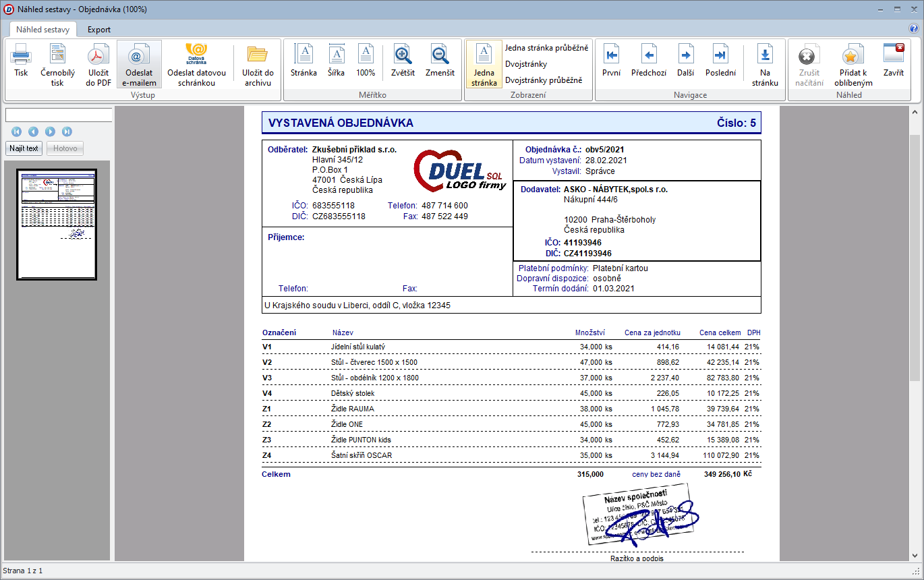
Task: Click 'Dětský stolek' item name
Action: coord(353,393)
